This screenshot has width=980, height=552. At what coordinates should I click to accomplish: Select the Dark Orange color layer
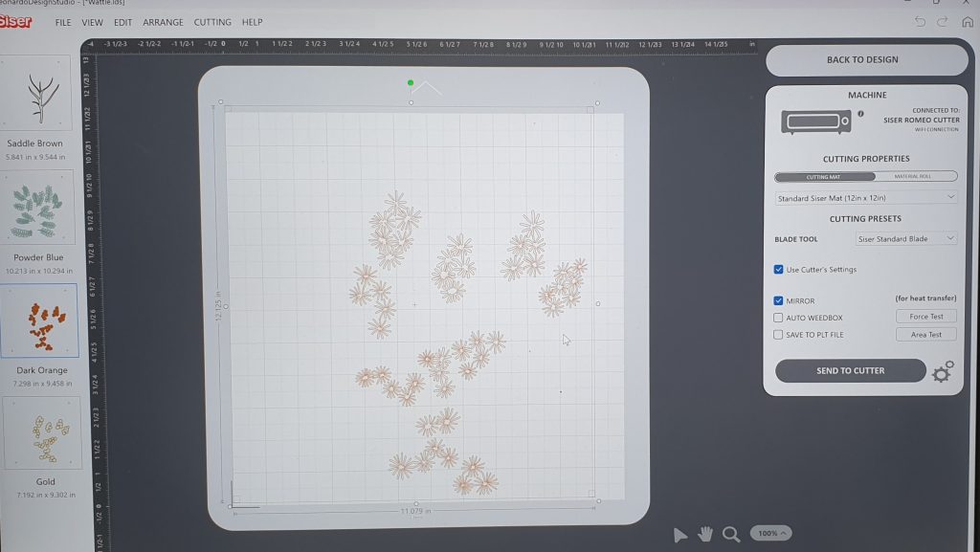(x=39, y=320)
